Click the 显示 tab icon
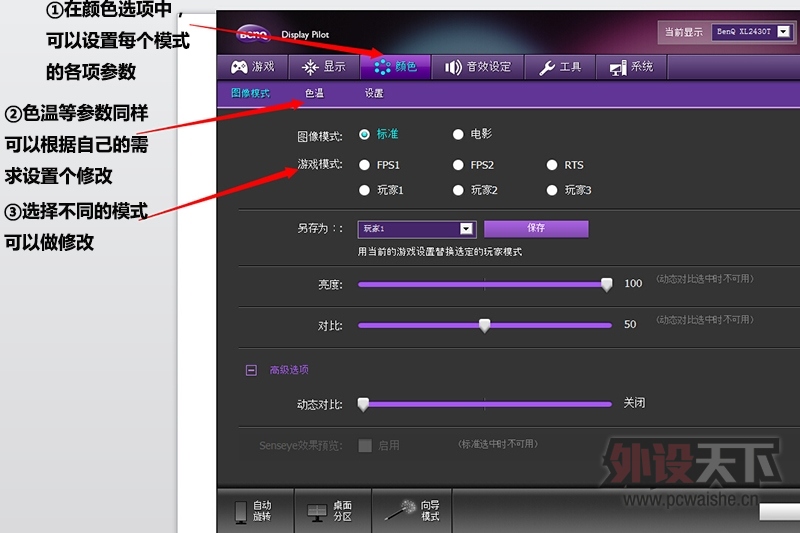800x533 pixels. tap(310, 67)
